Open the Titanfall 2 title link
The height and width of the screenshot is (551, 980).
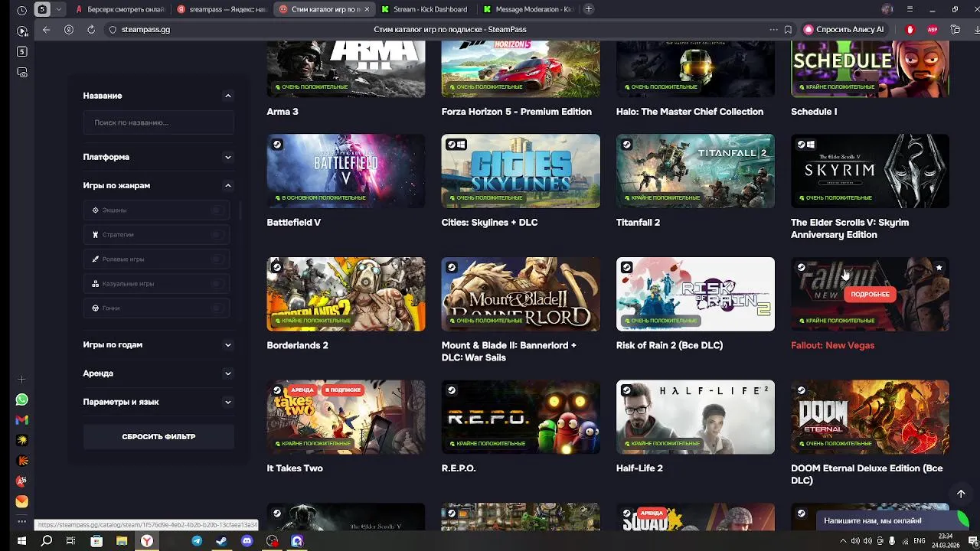click(638, 223)
